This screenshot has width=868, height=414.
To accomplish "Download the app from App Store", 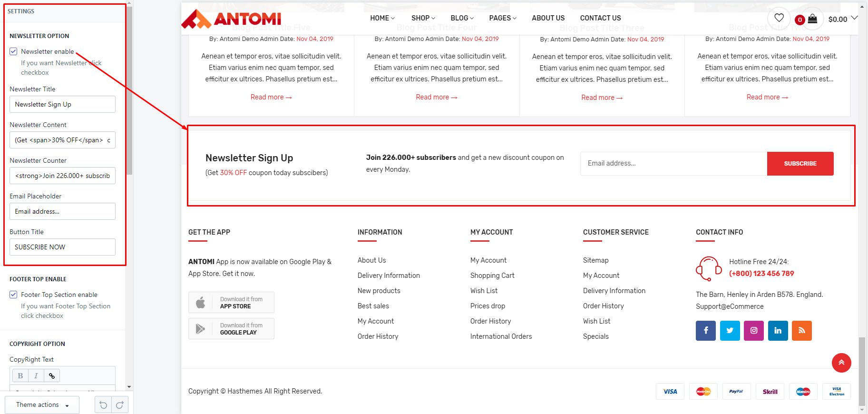I will 231,303.
